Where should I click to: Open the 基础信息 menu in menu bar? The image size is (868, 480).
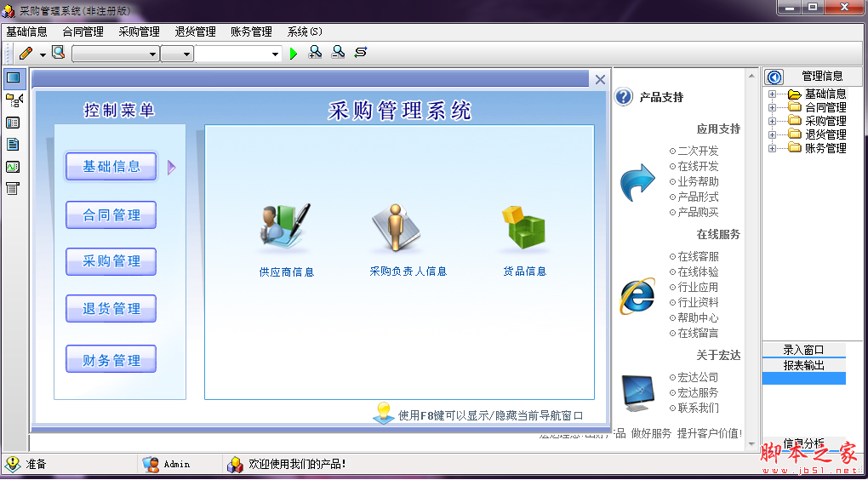(x=26, y=32)
